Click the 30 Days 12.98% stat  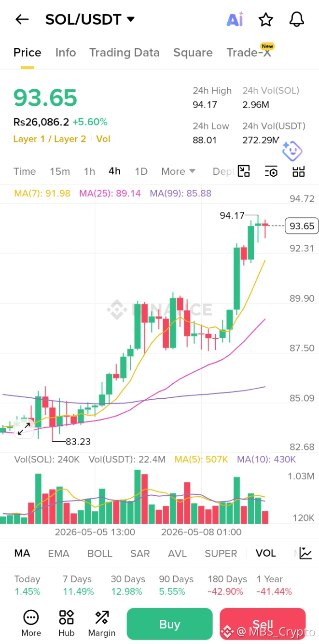128,585
